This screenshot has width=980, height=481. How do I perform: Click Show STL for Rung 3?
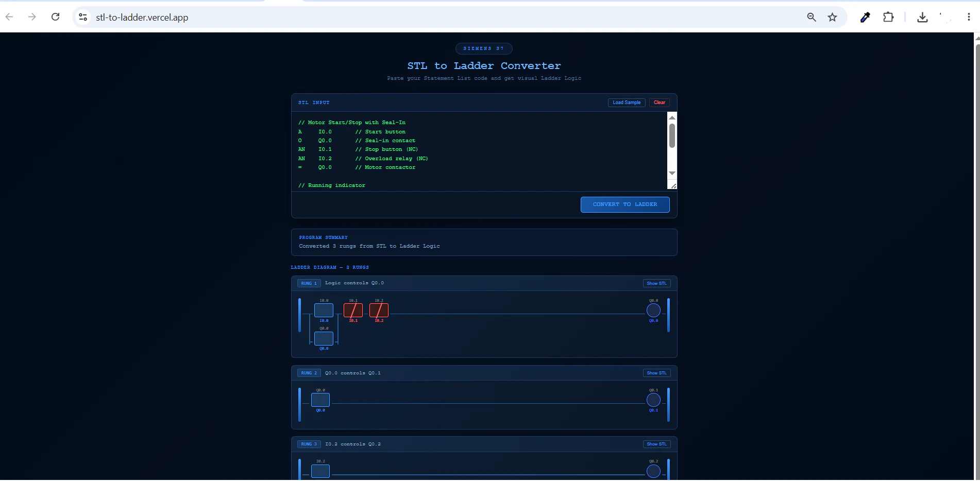656,444
